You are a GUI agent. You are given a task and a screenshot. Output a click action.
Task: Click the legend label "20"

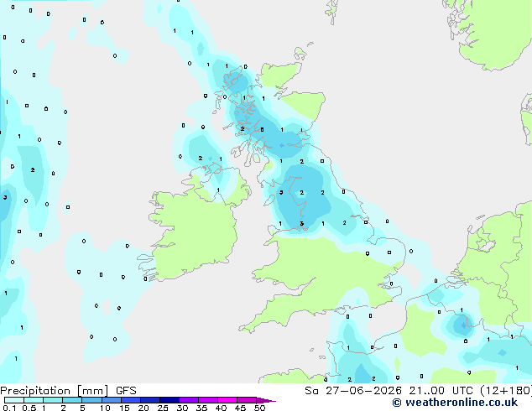pos(143,408)
